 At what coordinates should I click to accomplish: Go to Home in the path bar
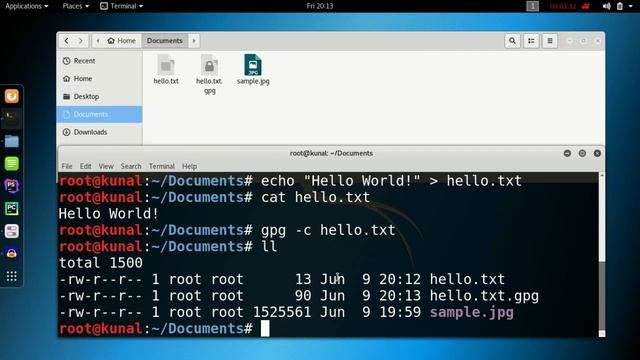point(122,41)
